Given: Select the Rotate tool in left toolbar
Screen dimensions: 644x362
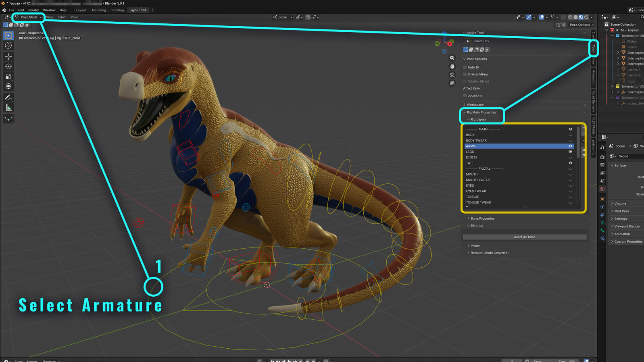Looking at the screenshot, I should coord(8,67).
